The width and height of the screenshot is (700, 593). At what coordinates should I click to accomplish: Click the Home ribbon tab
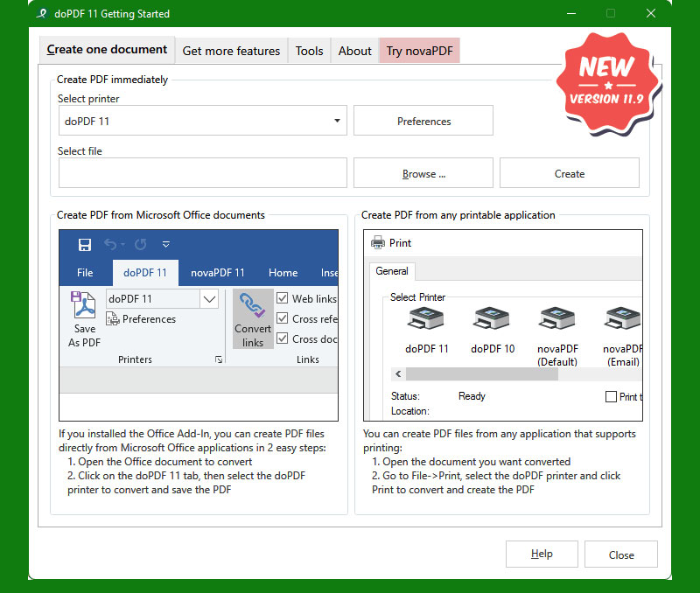[283, 273]
